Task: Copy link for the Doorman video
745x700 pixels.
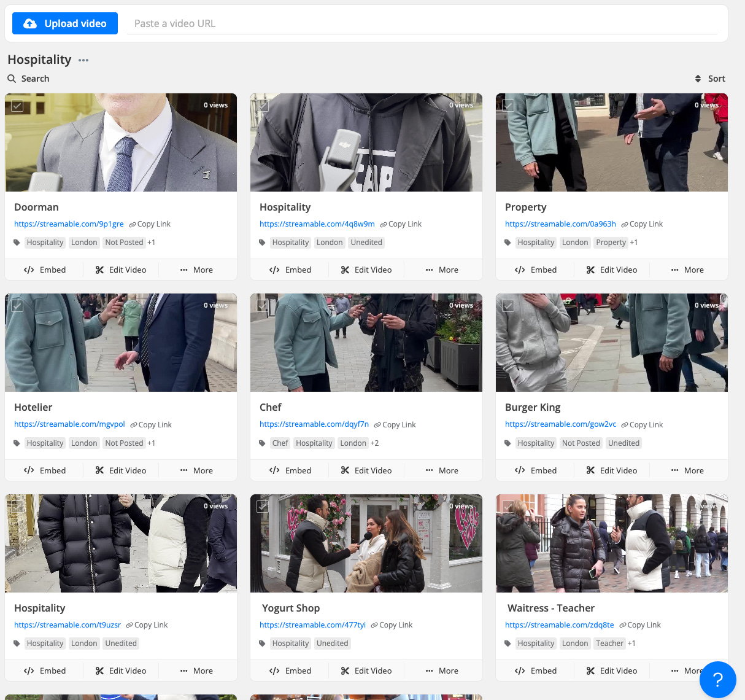Action: pyautogui.click(x=150, y=224)
